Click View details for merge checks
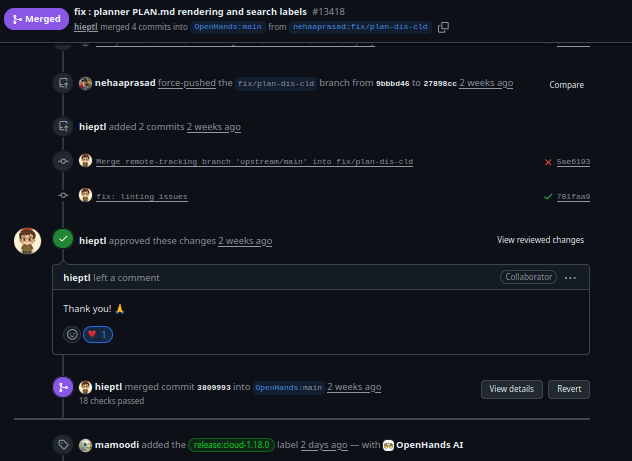 [x=511, y=389]
